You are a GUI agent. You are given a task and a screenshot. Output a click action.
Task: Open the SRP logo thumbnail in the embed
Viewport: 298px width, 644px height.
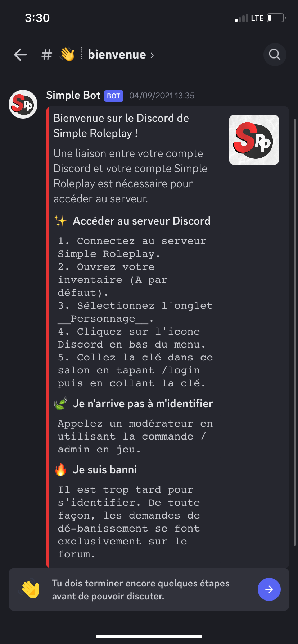(254, 140)
